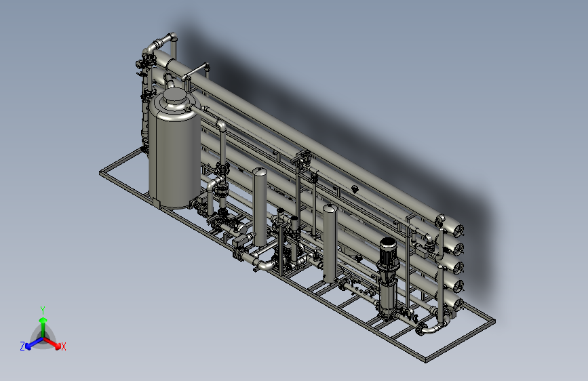Select the vertical multistage pump motor

click(388, 254)
